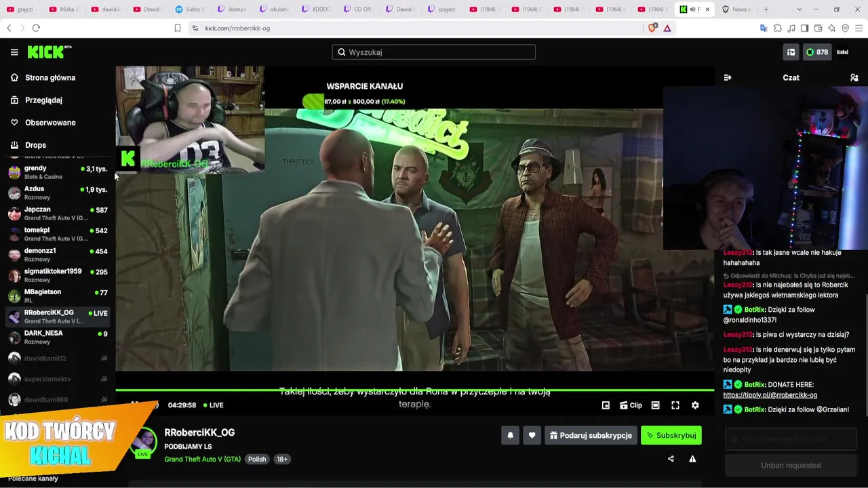Viewport: 868px width, 488px height.
Task: Click the green Subskrybuj button
Action: 671,436
